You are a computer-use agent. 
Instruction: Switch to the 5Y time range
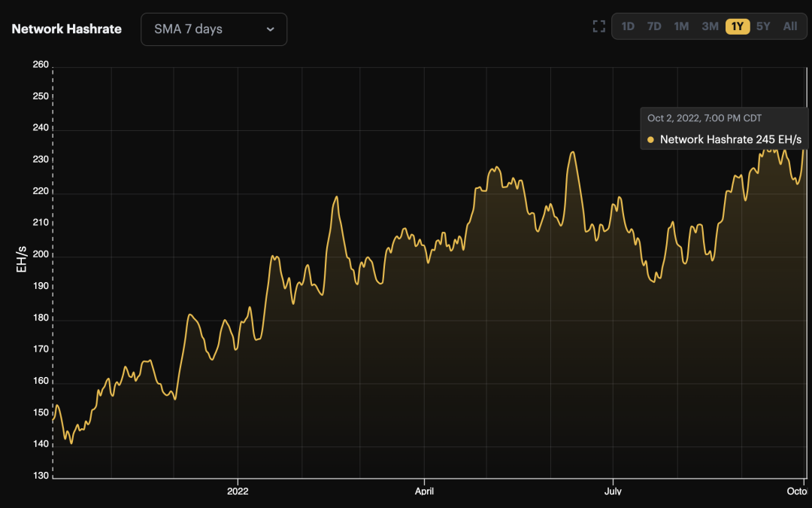click(763, 26)
